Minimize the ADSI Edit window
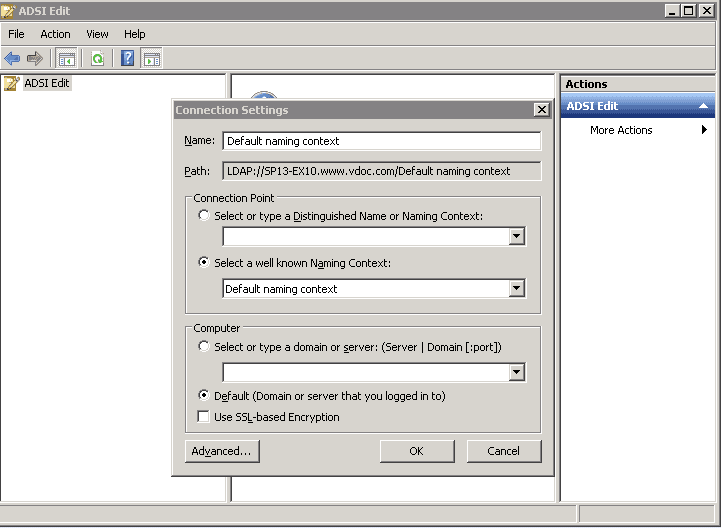 pos(672,11)
